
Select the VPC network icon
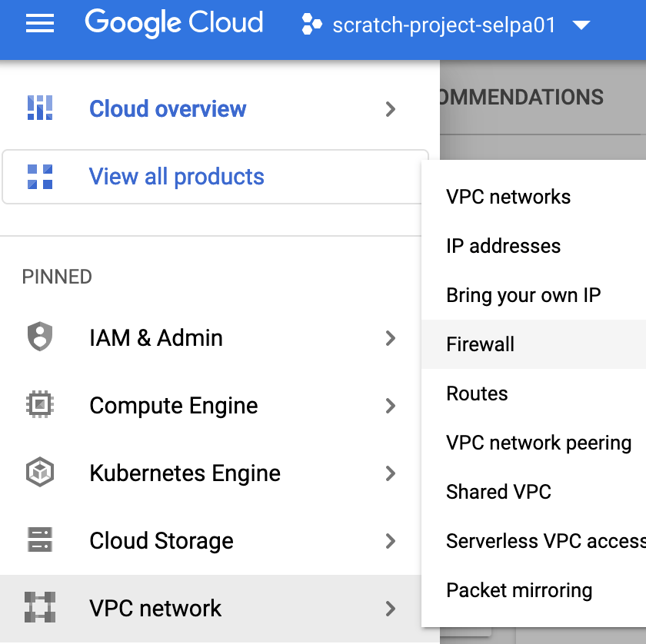click(x=39, y=608)
